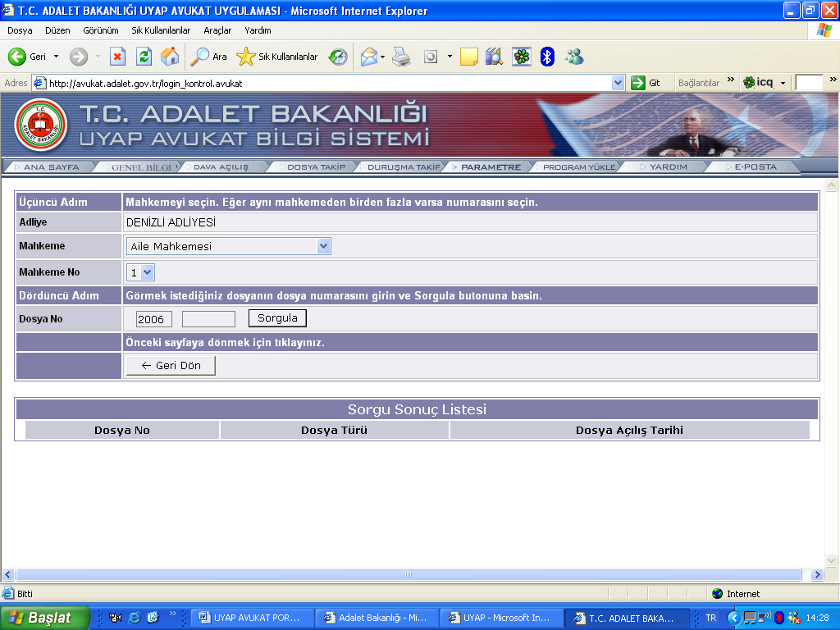Expand the Bağlantılar links chevron
The image size is (840, 630).
731,80
